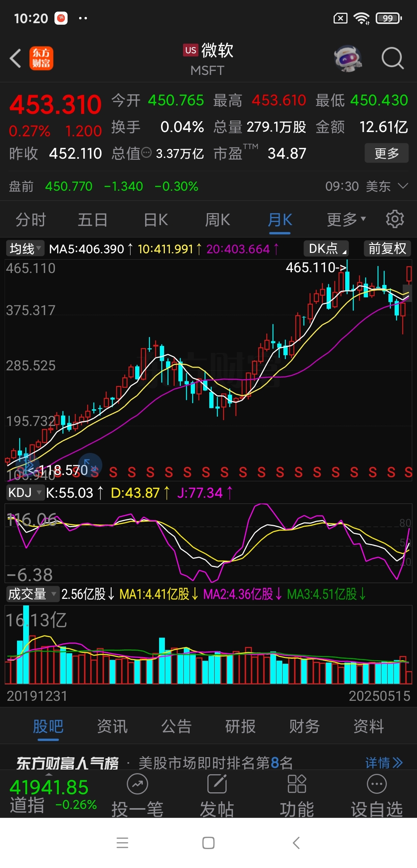Tap the MA1:4.41亿股 volume label

click(154, 594)
